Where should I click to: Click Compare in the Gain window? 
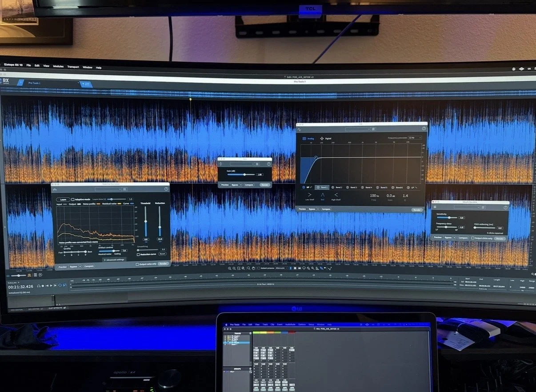pos(249,185)
